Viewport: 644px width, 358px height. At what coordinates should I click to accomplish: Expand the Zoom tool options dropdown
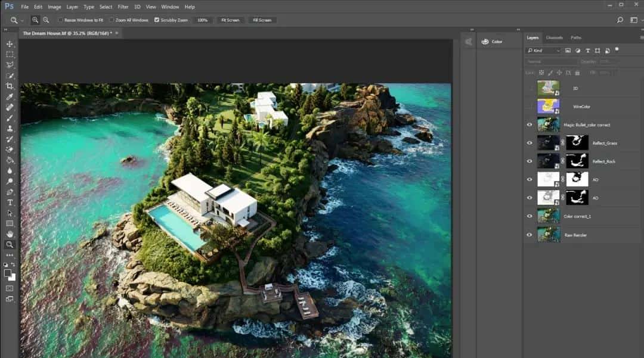[21, 20]
